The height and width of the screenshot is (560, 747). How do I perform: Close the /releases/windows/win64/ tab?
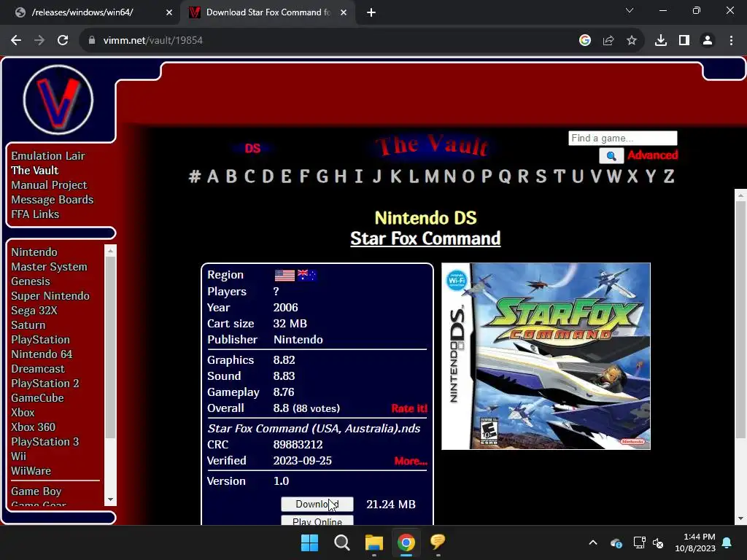169,12
